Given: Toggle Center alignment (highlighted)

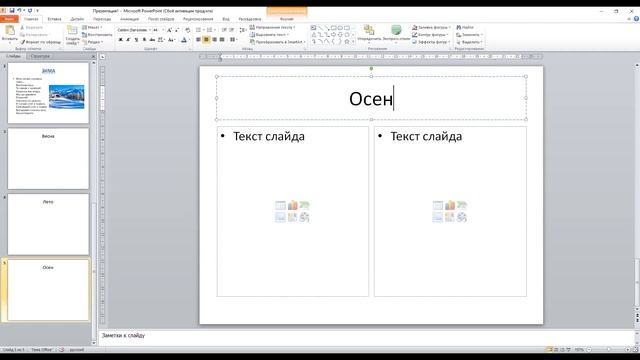Looking at the screenshot, I should 206,40.
